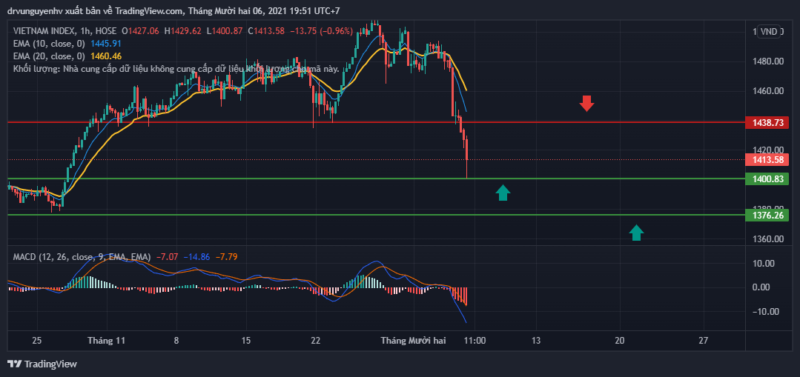Screen dimensions: 800x377
Task: Click the EMA 20 value 1460.46
Action: coord(106,56)
